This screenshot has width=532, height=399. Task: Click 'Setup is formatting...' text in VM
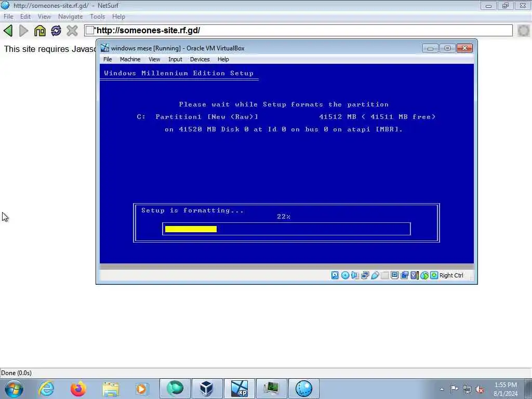point(192,210)
